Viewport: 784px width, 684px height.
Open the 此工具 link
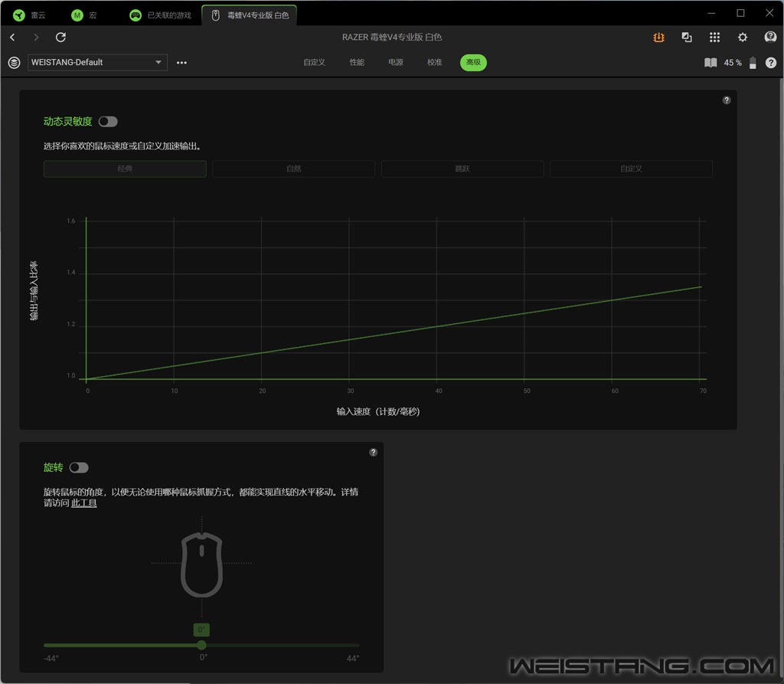[84, 504]
